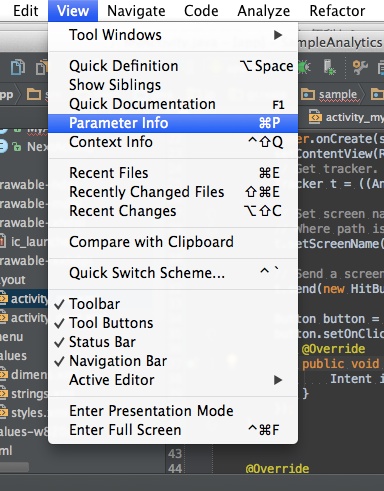The height and width of the screenshot is (491, 384).
Task: Open Recently Changed Files
Action: [x=173, y=192]
